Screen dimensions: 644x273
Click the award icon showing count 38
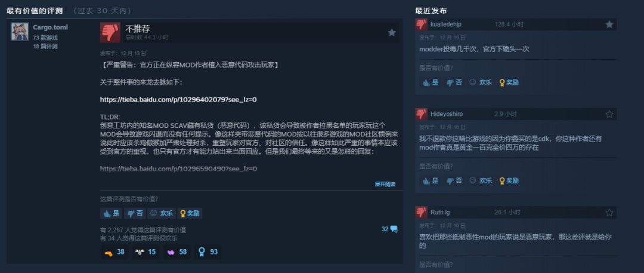(114, 251)
